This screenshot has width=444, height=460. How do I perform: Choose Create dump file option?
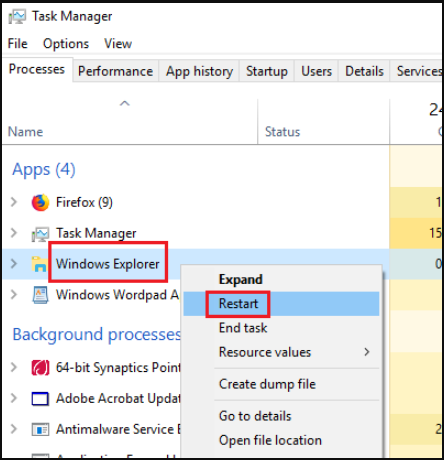click(x=282, y=384)
